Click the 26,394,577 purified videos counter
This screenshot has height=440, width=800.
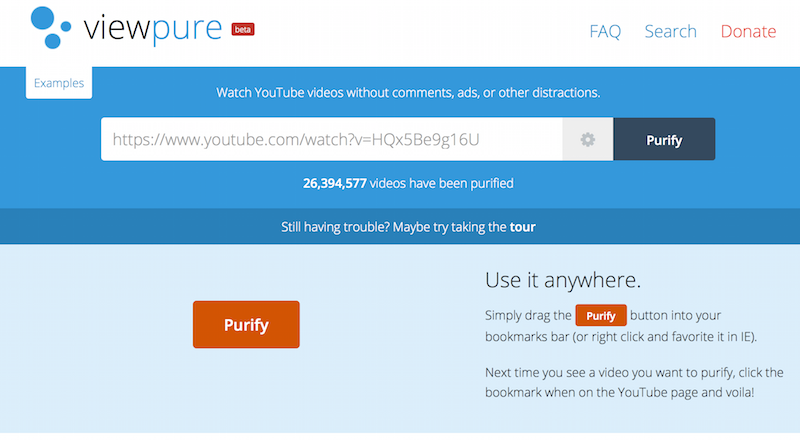click(408, 183)
